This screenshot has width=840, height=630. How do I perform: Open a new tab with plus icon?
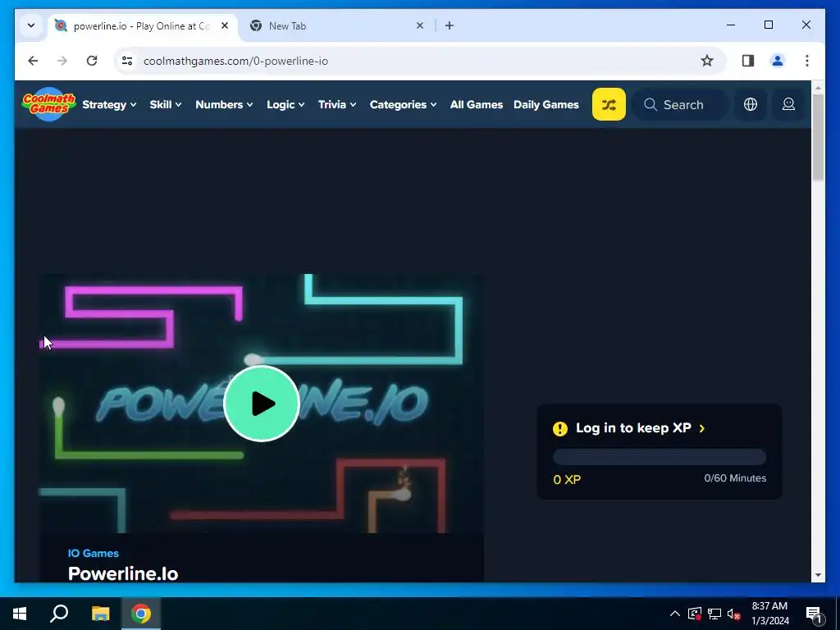pos(450,25)
